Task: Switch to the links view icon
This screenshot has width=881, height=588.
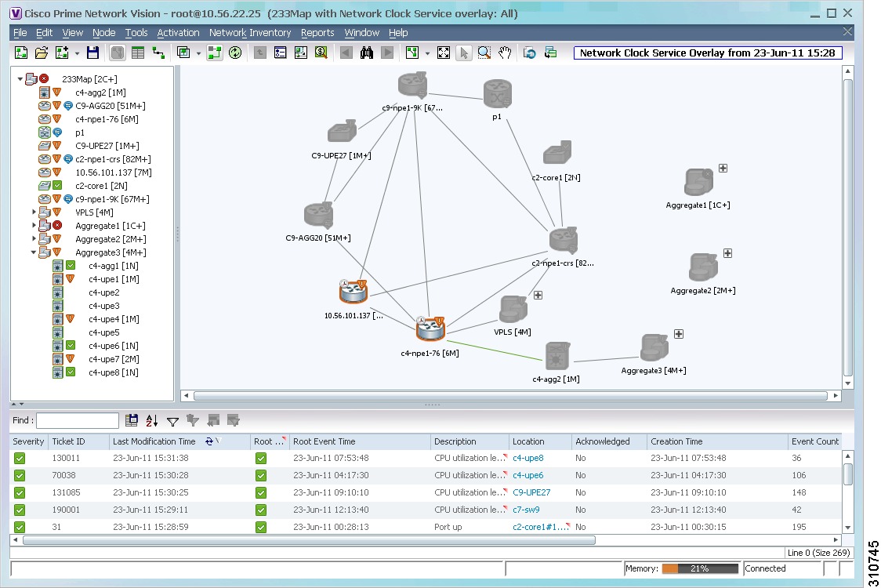Action: pyautogui.click(x=158, y=53)
